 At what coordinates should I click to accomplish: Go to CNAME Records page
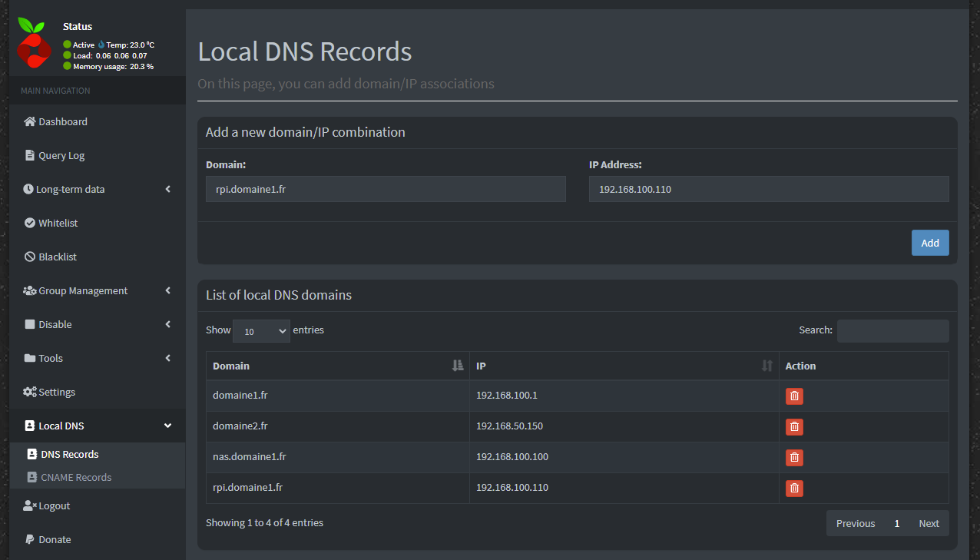tap(76, 477)
